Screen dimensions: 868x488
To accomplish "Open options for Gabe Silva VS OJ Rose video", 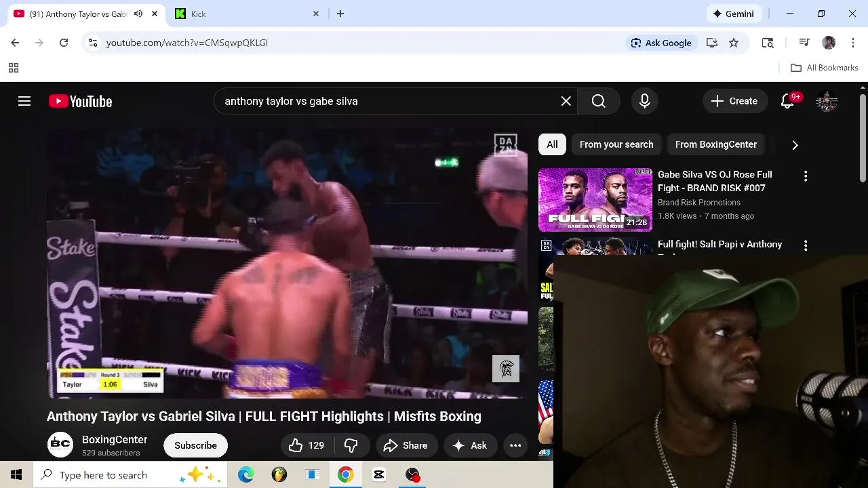I will (x=806, y=176).
